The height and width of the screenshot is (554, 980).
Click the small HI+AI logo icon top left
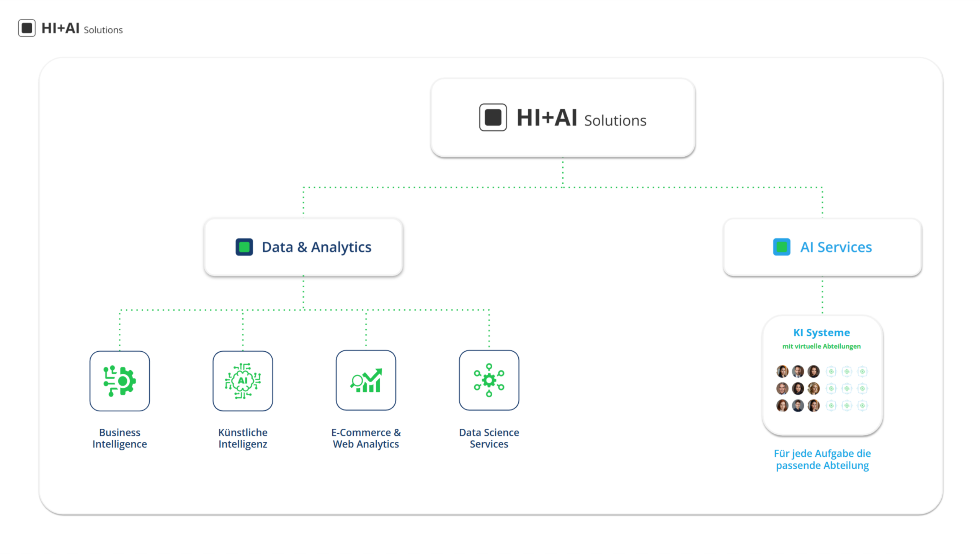[x=27, y=28]
